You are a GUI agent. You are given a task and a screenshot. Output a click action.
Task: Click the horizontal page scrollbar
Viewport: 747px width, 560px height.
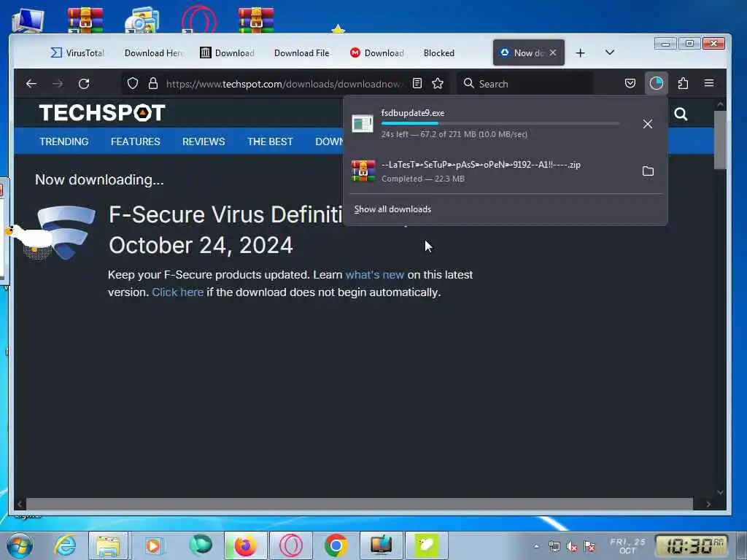[359, 504]
